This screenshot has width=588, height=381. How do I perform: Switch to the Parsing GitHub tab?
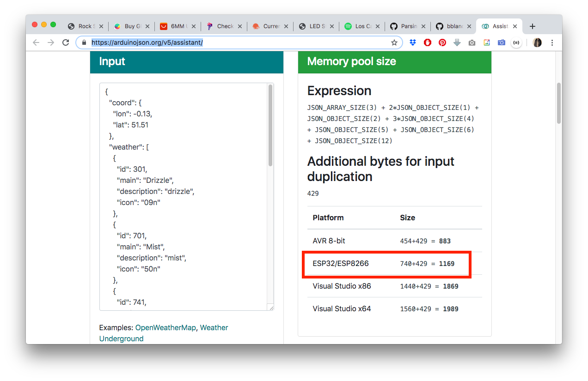click(407, 26)
